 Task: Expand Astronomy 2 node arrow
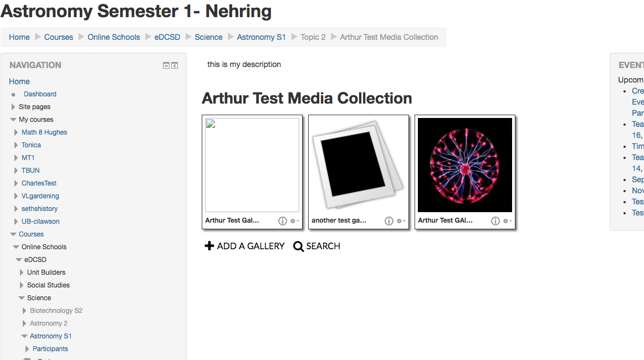click(x=24, y=323)
